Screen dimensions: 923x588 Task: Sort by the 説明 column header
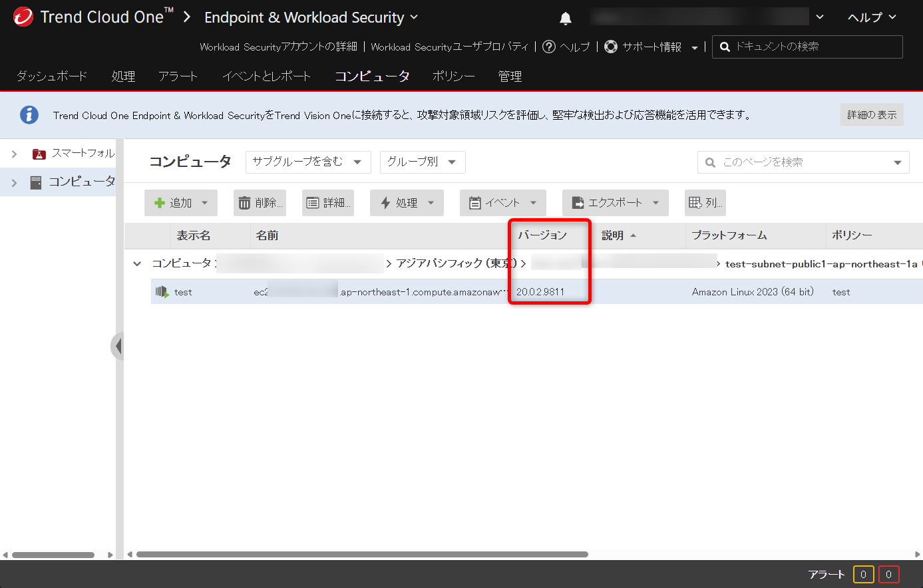tap(613, 235)
